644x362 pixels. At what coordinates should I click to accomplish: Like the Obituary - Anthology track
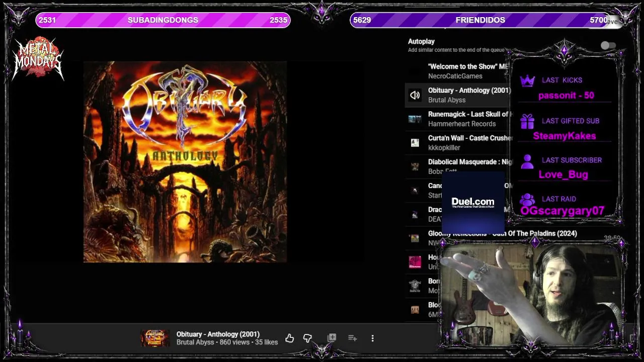click(x=289, y=338)
